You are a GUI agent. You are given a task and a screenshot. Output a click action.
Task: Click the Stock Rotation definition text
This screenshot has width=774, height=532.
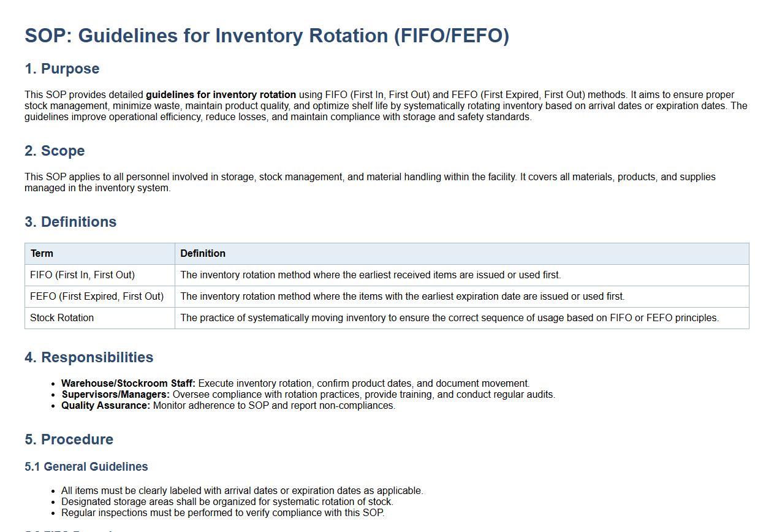click(x=449, y=318)
